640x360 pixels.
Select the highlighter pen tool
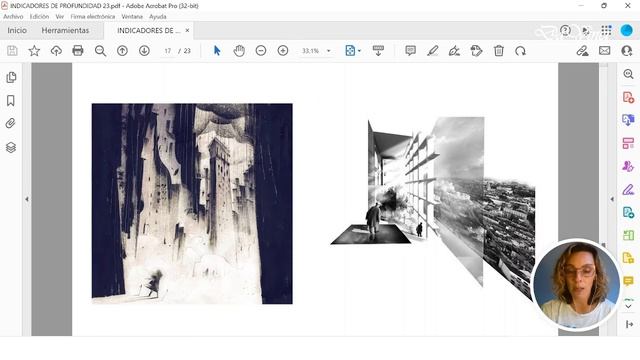[x=433, y=51]
